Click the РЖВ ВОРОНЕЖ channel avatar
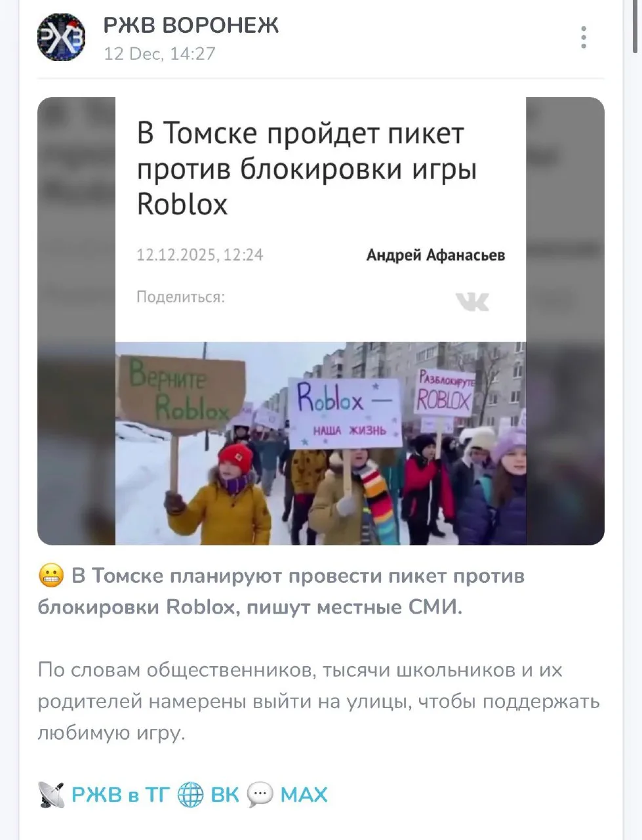642x840 pixels. click(x=61, y=37)
